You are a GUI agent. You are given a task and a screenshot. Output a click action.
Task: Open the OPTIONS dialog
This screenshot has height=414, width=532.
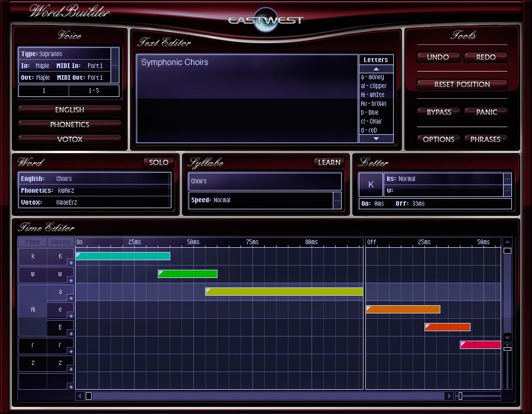click(439, 139)
